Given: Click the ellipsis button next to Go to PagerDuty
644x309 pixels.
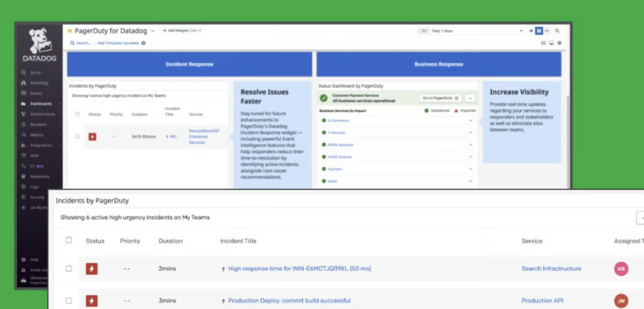Looking at the screenshot, I should 470,98.
